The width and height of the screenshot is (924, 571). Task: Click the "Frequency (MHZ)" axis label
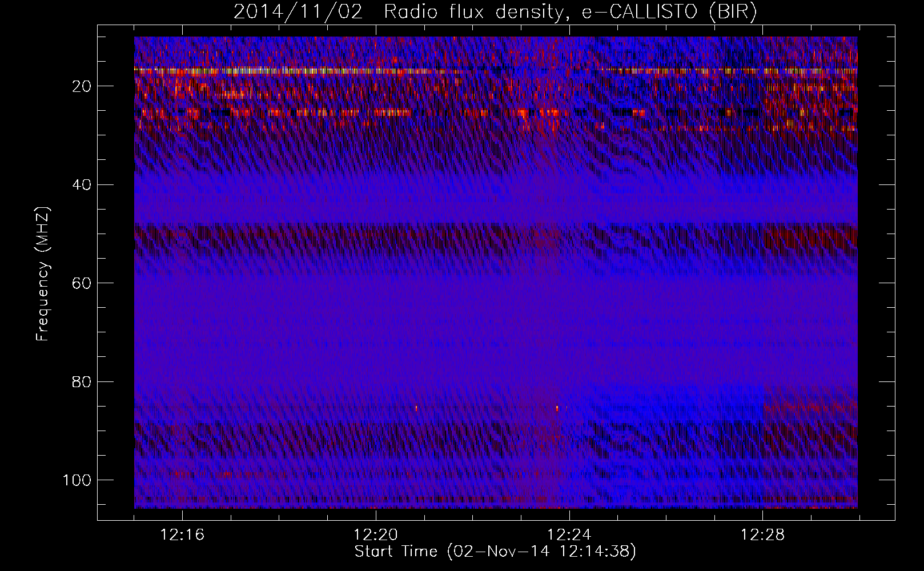pyautogui.click(x=43, y=274)
